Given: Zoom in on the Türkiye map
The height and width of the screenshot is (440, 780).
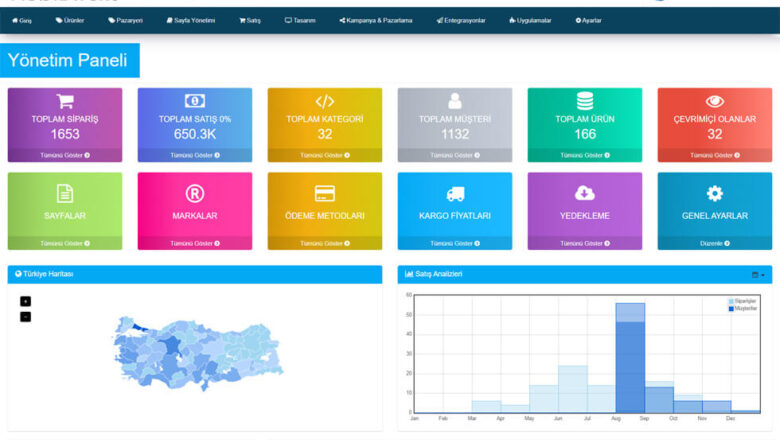Looking at the screenshot, I should point(25,301).
